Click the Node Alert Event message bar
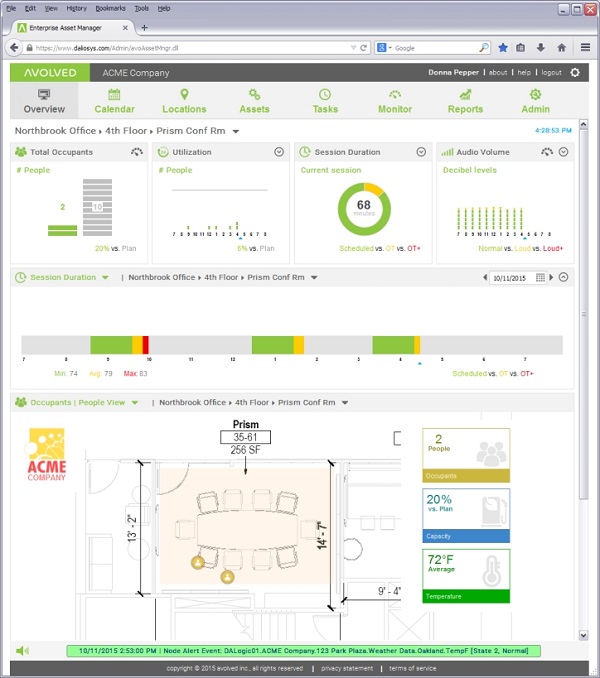600x678 pixels. (303, 651)
